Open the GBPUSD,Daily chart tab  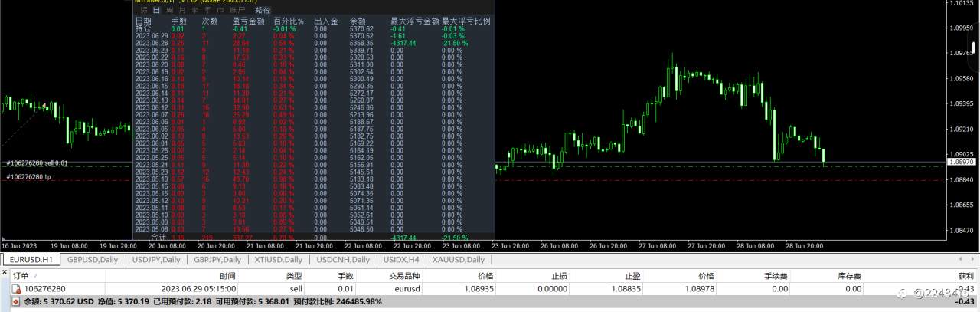click(92, 260)
